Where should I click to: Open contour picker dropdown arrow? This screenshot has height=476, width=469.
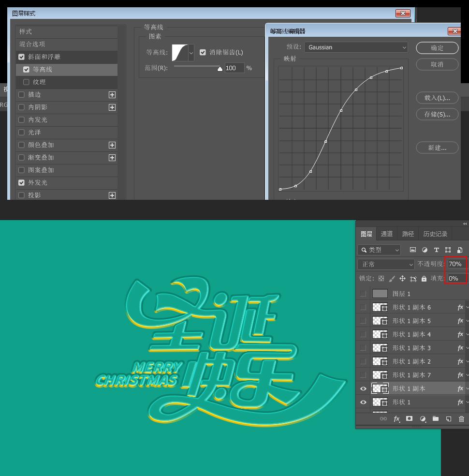pyautogui.click(x=191, y=53)
